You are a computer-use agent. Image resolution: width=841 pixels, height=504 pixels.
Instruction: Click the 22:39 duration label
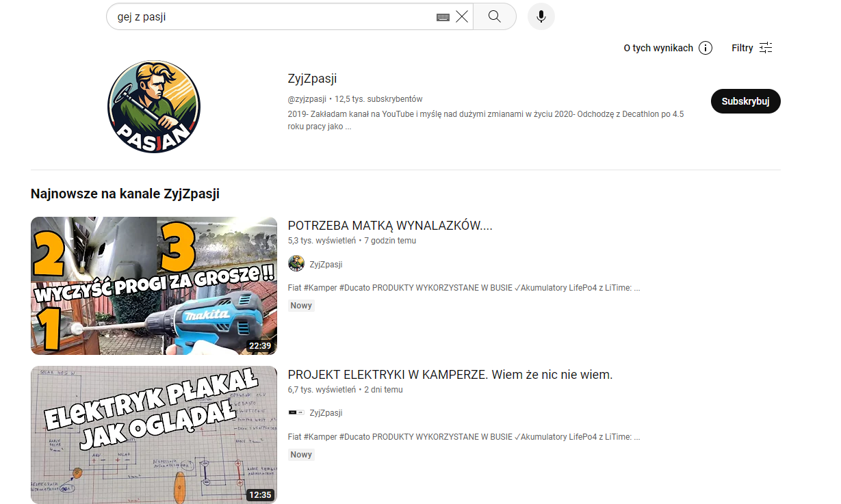[260, 346]
